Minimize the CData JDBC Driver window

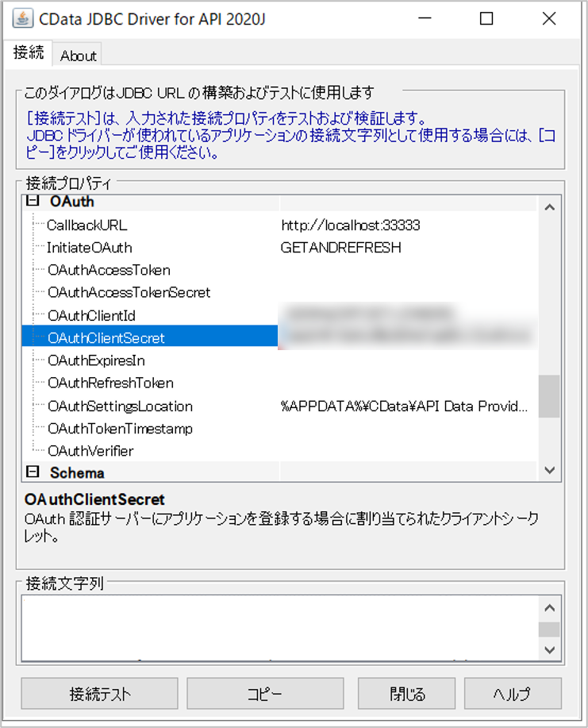coord(425,18)
